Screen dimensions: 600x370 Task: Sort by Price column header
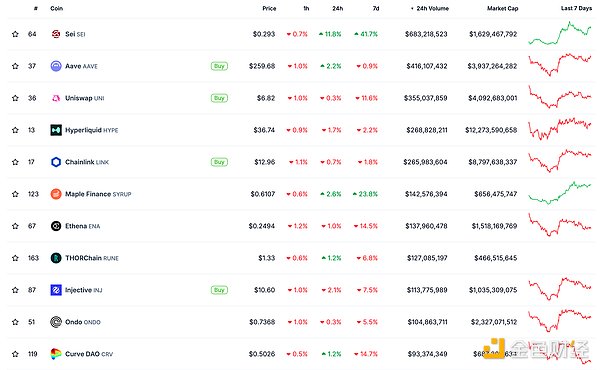(x=269, y=8)
